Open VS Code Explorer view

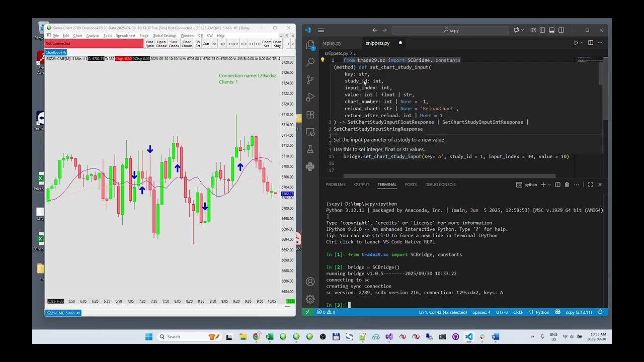point(310,45)
